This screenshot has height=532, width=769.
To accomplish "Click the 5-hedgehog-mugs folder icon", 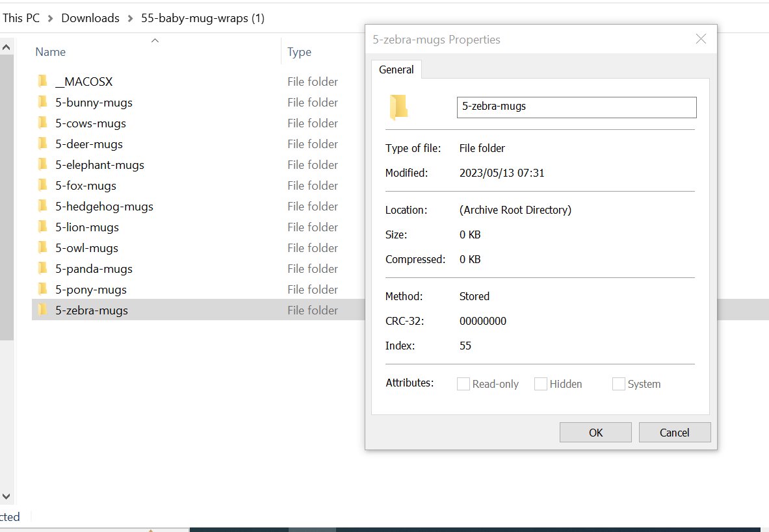I will (43, 206).
